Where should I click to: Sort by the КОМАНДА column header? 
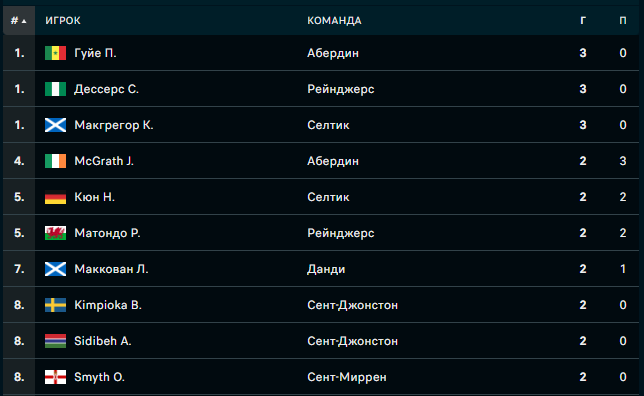334,21
